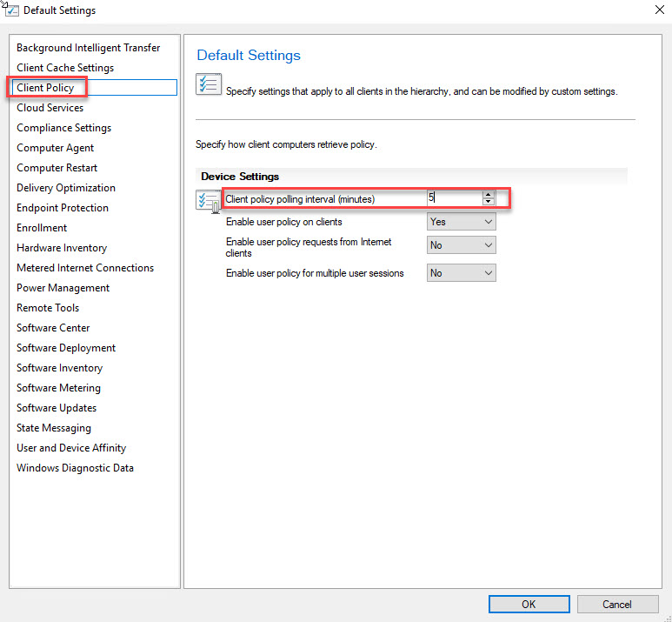672x622 pixels.
Task: Click the title bar window icon
Action: click(12, 10)
